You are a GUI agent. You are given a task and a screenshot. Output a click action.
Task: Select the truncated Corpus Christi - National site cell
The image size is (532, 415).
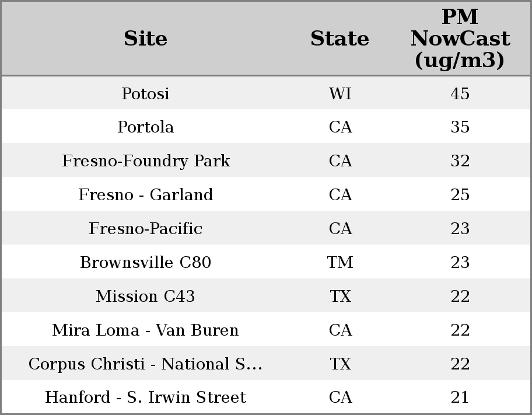[x=146, y=364]
